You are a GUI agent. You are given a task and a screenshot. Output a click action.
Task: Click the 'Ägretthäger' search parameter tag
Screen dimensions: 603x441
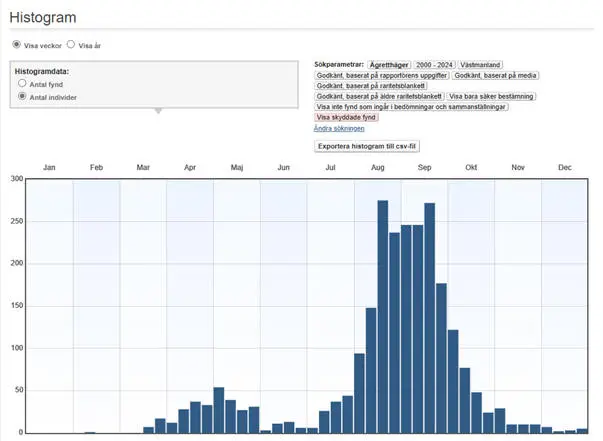pyautogui.click(x=390, y=64)
